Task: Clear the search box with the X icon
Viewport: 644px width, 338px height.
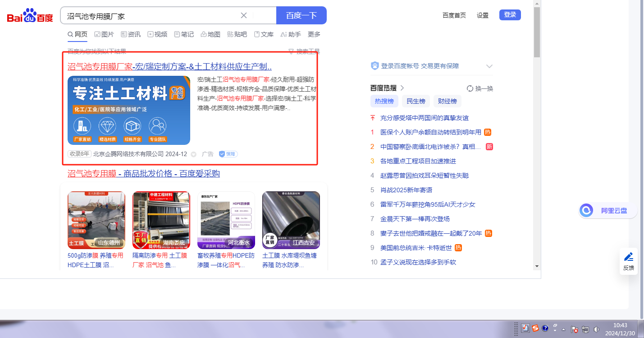Action: click(x=244, y=15)
